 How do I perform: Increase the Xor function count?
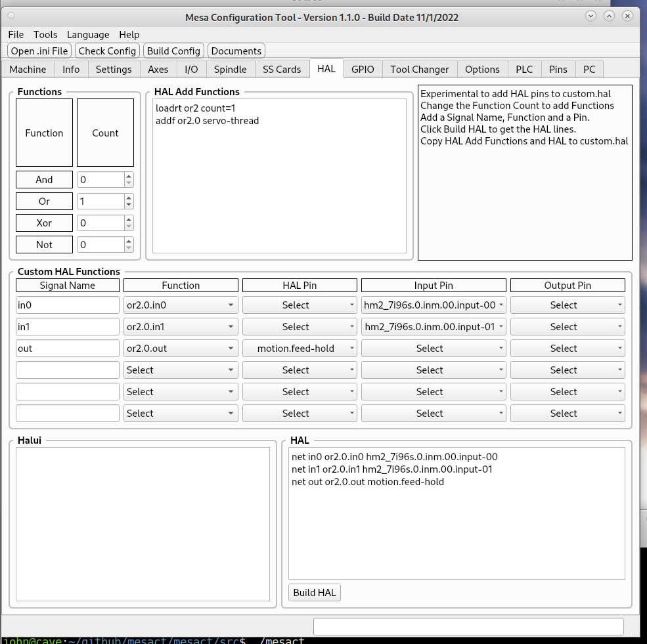pos(129,220)
